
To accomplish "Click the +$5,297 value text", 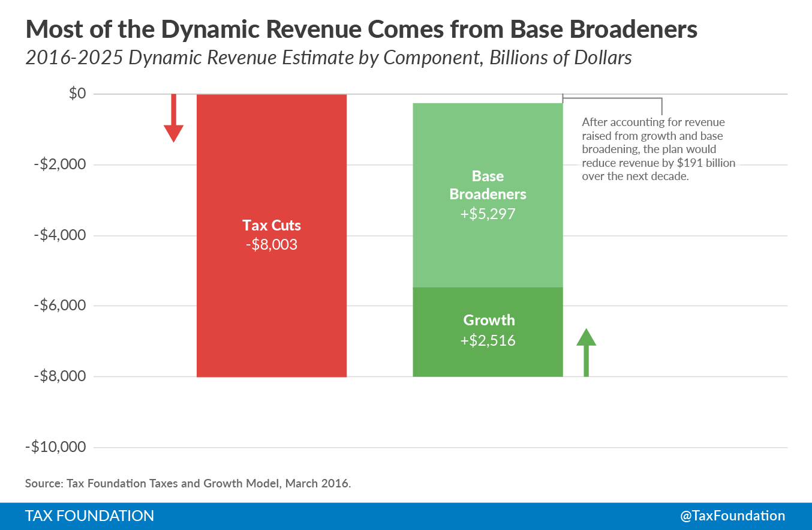I will [488, 214].
